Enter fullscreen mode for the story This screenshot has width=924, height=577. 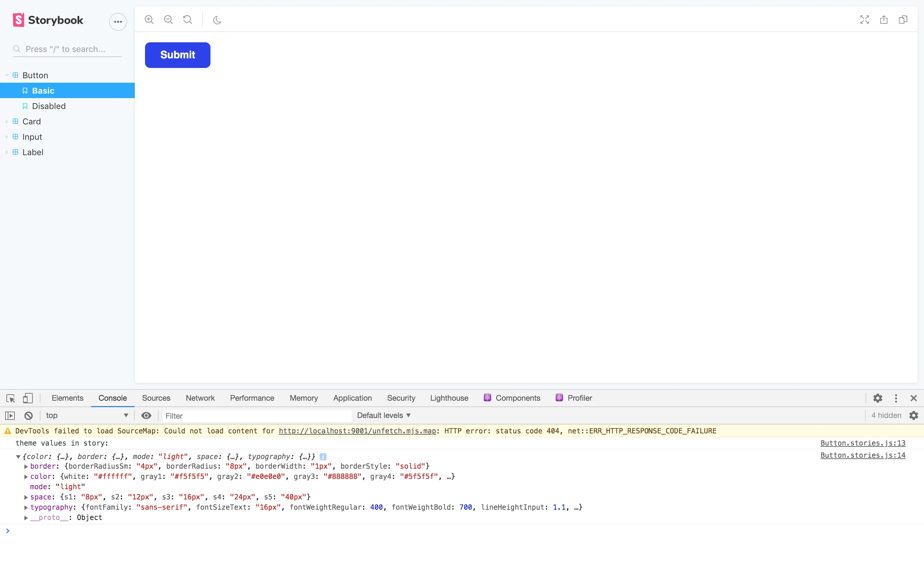point(864,20)
